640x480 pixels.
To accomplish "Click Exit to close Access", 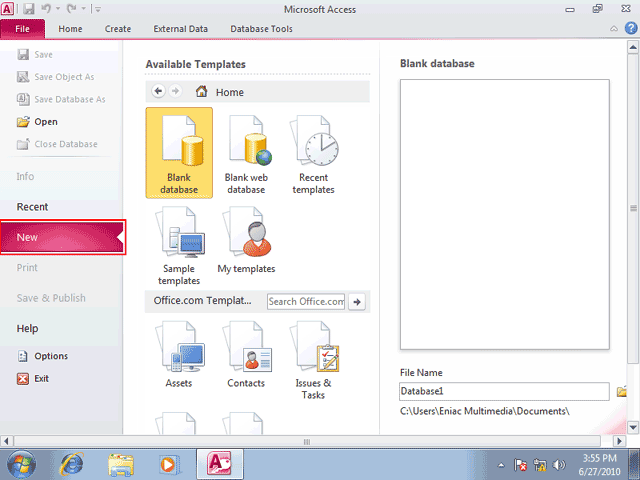I will tap(33, 378).
